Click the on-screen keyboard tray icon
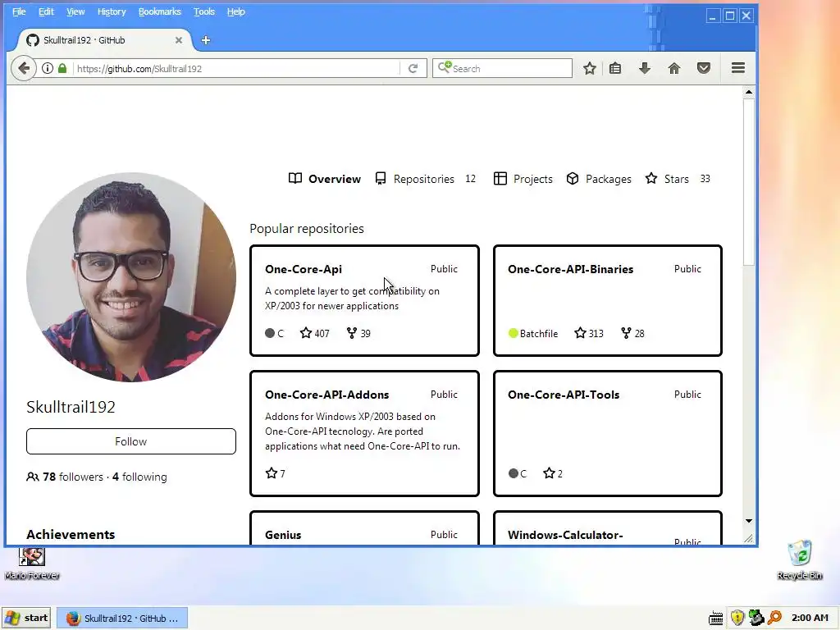The height and width of the screenshot is (630, 840). (x=715, y=619)
